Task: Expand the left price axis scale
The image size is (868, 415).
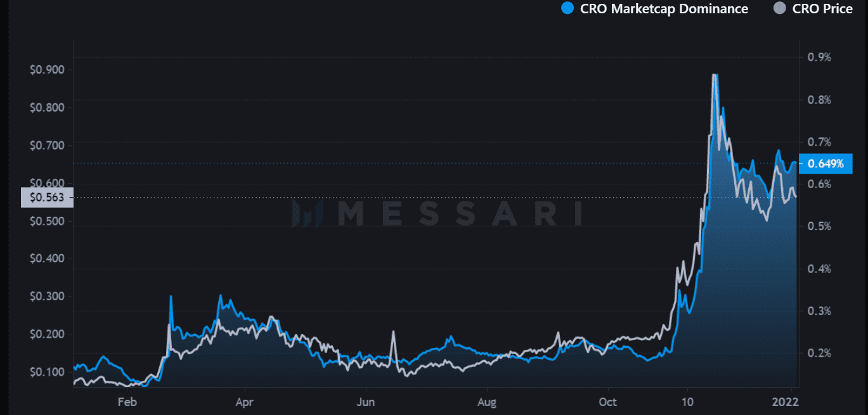Action: click(x=44, y=222)
